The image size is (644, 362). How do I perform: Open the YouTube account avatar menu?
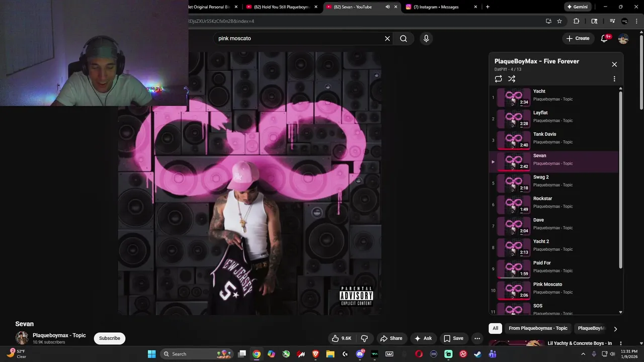[x=623, y=38]
